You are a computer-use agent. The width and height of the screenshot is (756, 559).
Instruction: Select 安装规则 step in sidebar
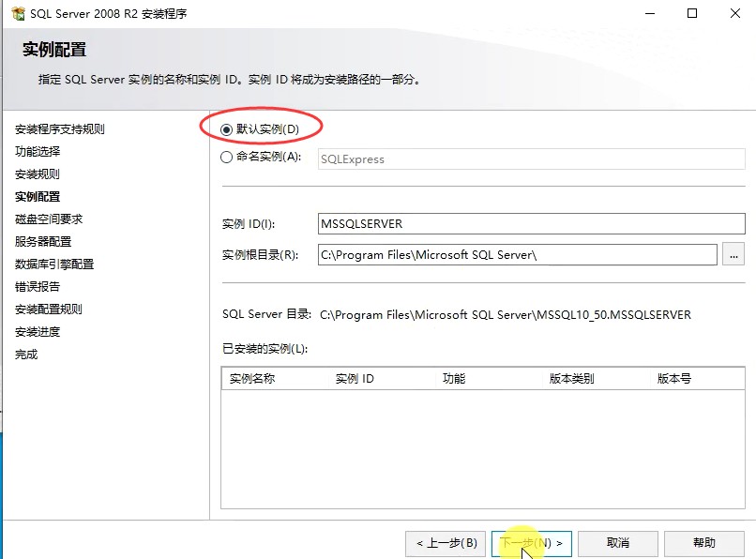coord(38,174)
